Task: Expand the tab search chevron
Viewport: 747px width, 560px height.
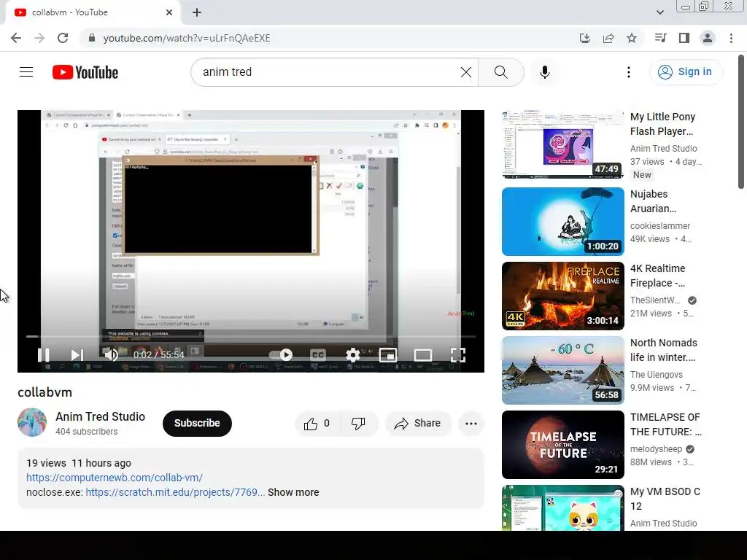Action: pos(659,12)
